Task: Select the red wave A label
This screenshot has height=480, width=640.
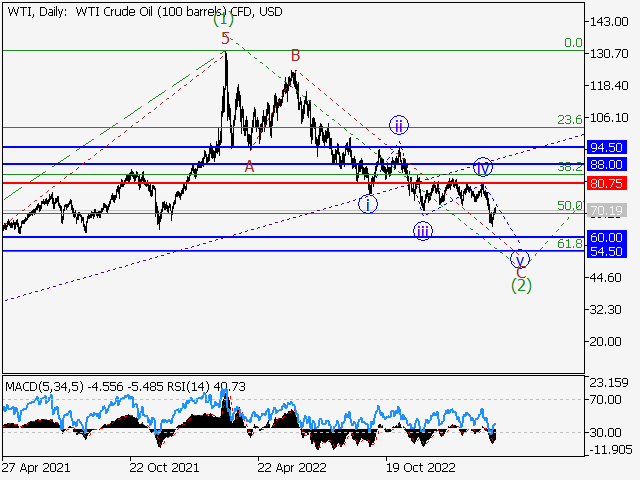Action: 249,167
